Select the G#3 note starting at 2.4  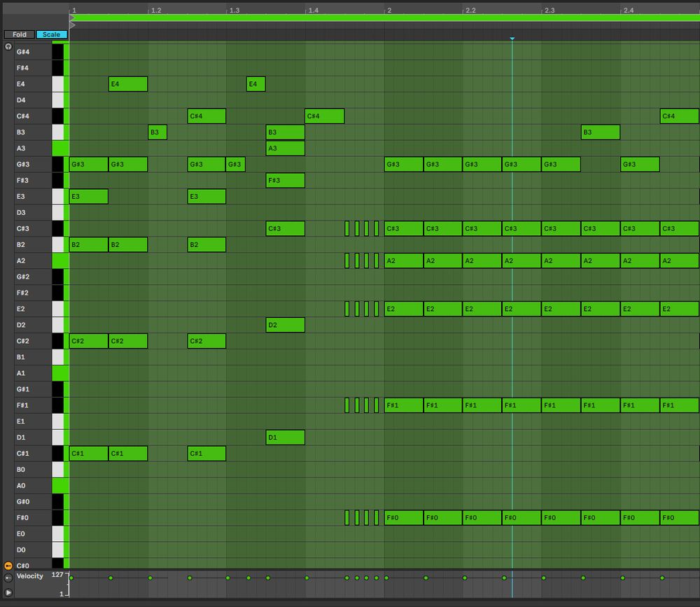coord(640,165)
